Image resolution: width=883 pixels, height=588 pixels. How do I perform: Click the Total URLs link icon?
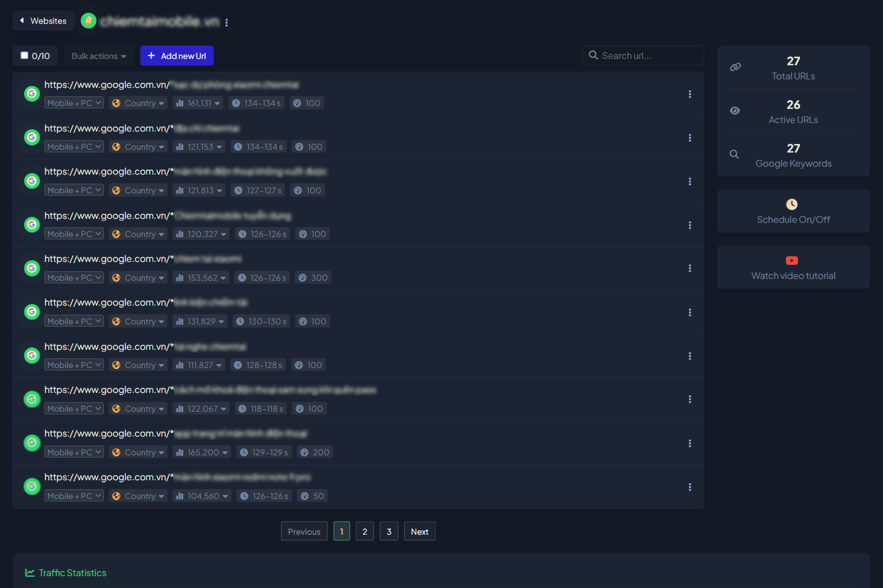[735, 67]
